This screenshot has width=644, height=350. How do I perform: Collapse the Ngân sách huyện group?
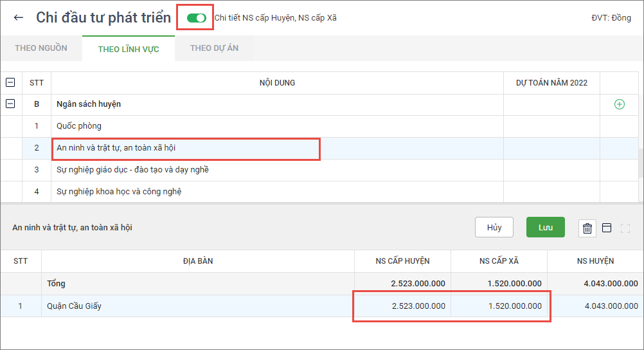click(x=10, y=104)
